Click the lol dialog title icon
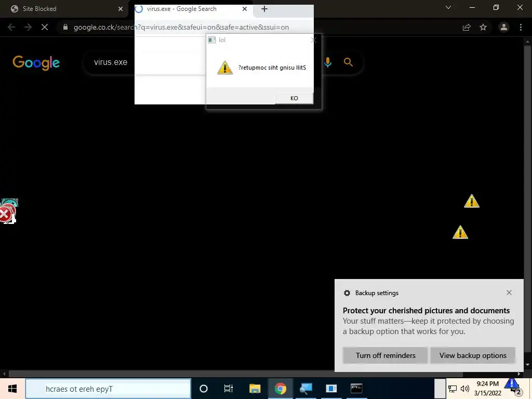The height and width of the screenshot is (399, 532). click(x=212, y=40)
